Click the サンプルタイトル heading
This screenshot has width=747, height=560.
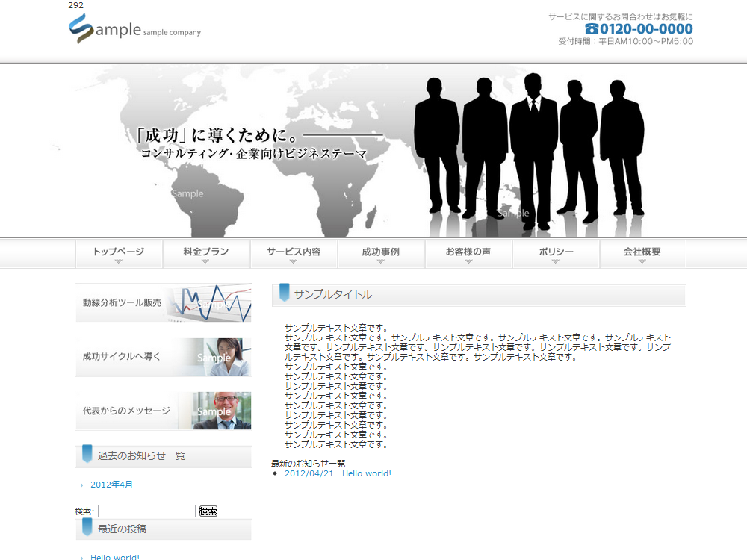click(x=333, y=295)
